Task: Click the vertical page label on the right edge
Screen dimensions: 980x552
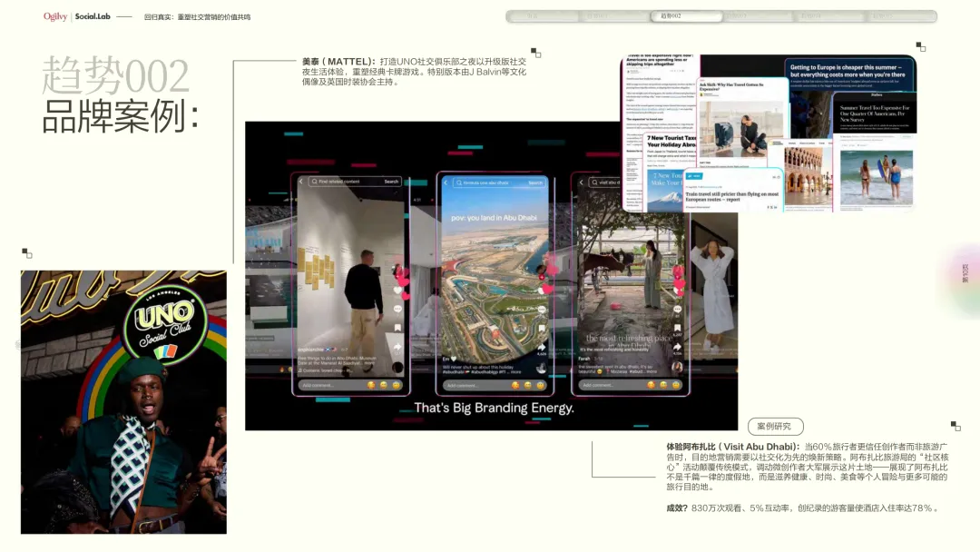Action: tap(965, 274)
